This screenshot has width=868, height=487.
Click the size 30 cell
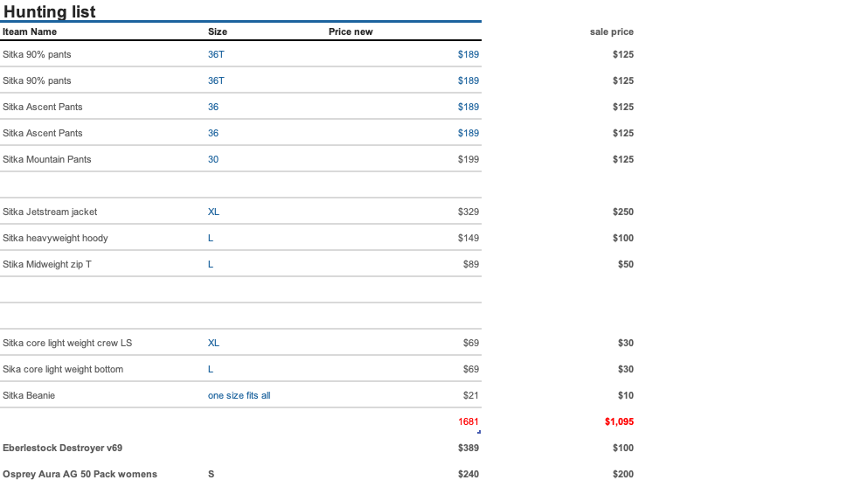213,159
